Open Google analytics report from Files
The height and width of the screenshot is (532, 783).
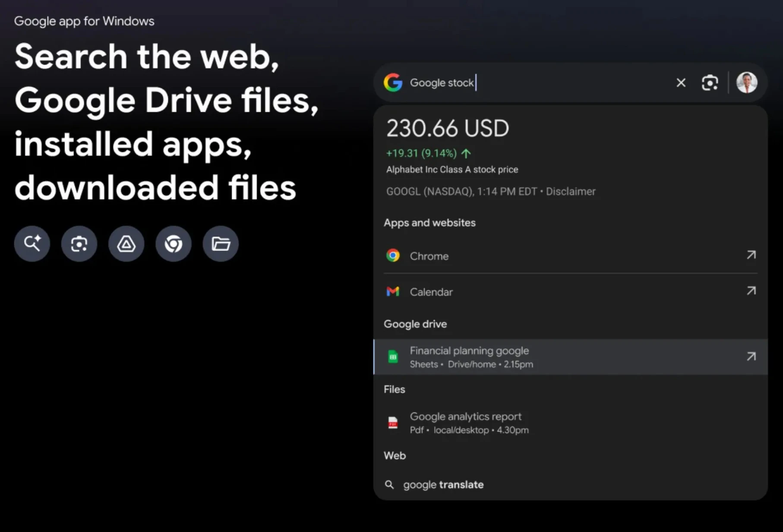(x=466, y=416)
